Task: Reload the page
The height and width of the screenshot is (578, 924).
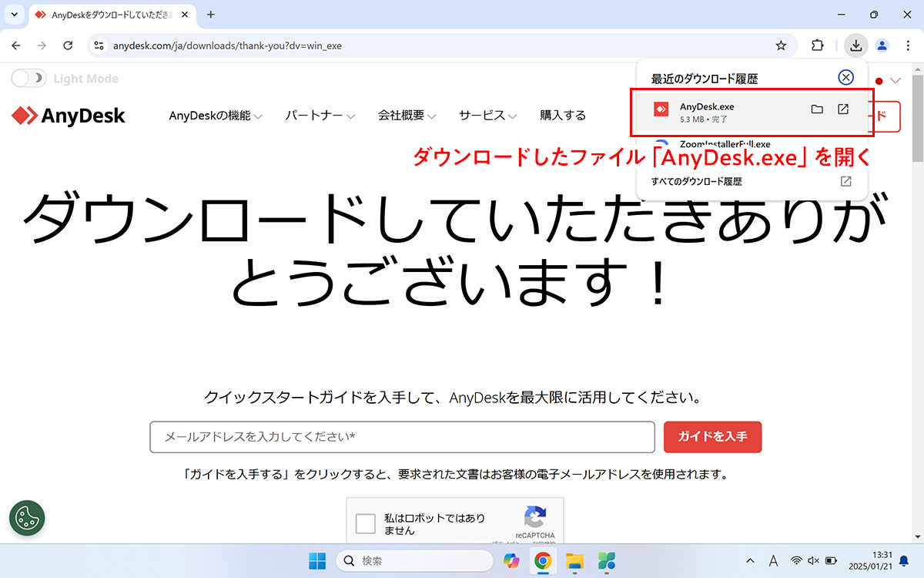Action: 68,45
